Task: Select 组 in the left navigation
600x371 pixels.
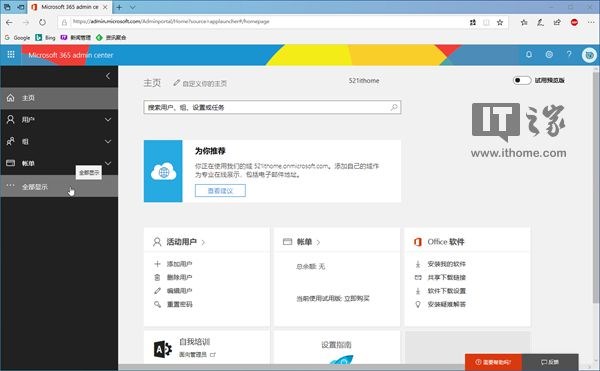Action: point(59,142)
